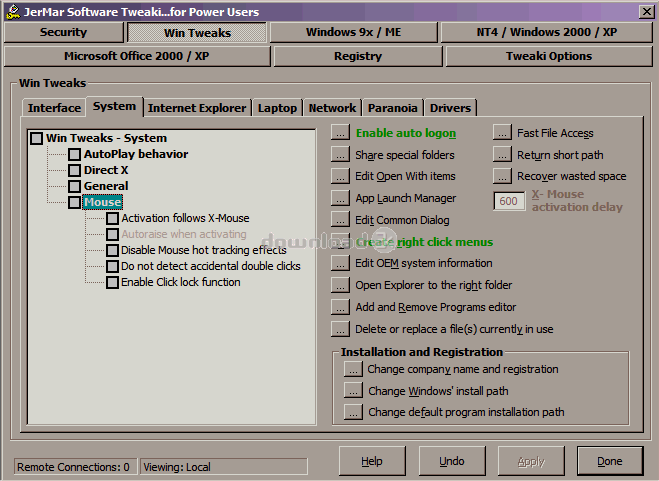Toggle the AutoPlay behavior checkbox
659x481 pixels.
(x=74, y=154)
